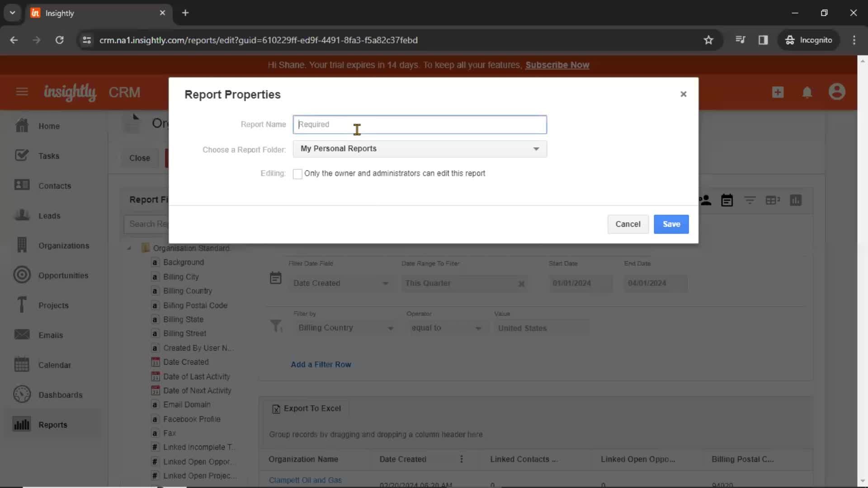The image size is (868, 488).
Task: Click the Report Name required input field
Action: [419, 124]
